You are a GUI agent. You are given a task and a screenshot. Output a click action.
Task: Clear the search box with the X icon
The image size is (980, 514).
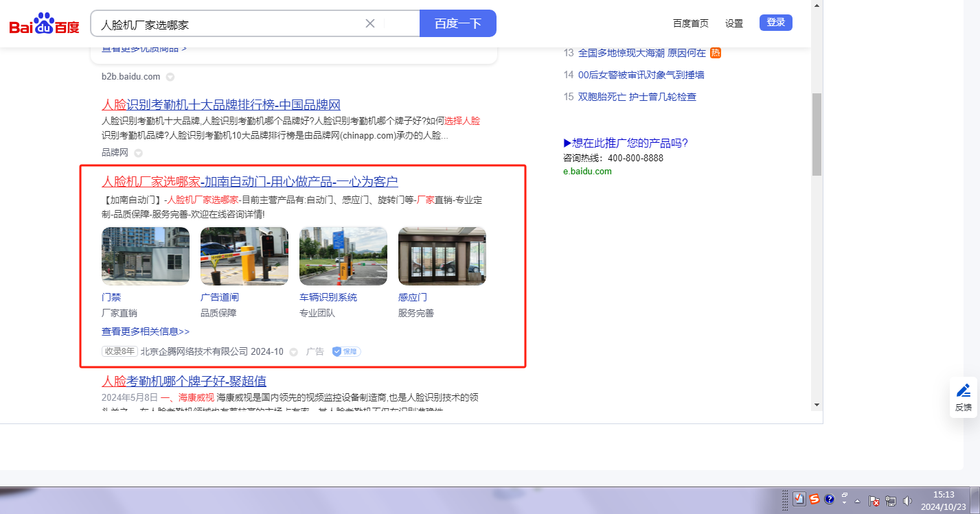coord(369,23)
